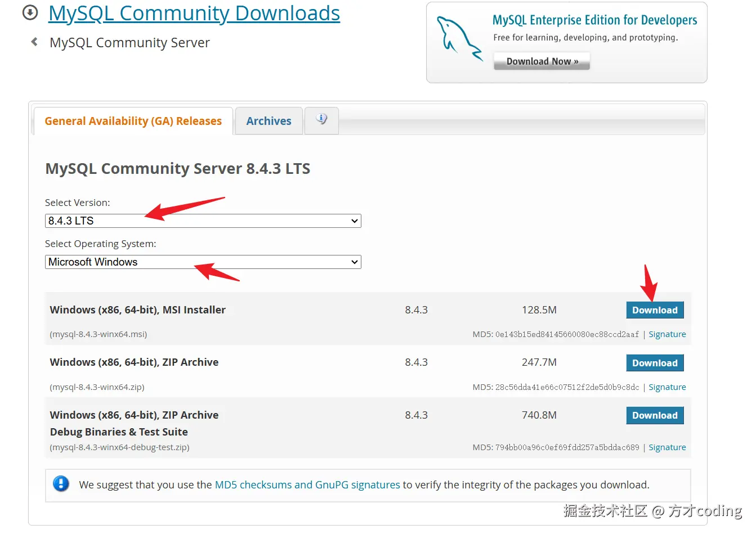This screenshot has height=534, width=756.
Task: Click Windows (x86, 64-bit), MSI Installer title
Action: [137, 310]
